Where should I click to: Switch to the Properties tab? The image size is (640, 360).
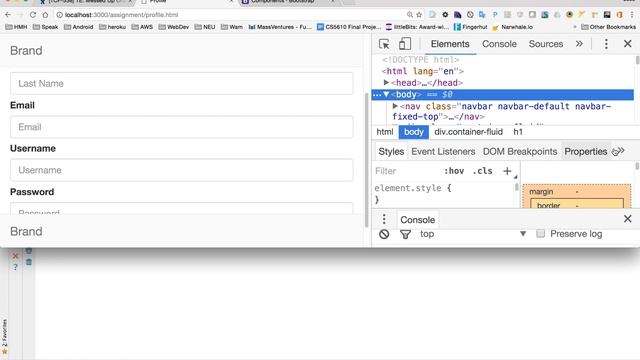tap(586, 151)
